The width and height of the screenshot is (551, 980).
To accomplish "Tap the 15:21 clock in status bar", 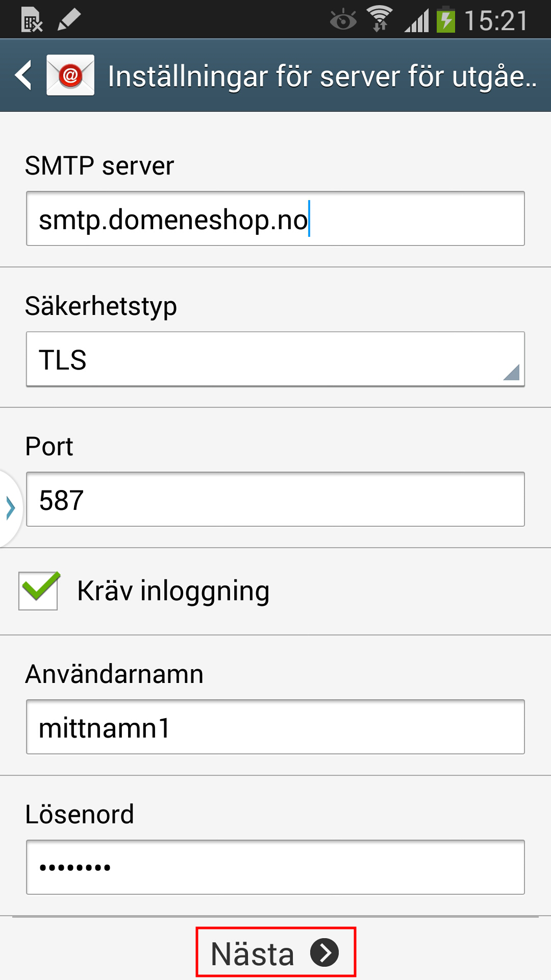I will [496, 20].
